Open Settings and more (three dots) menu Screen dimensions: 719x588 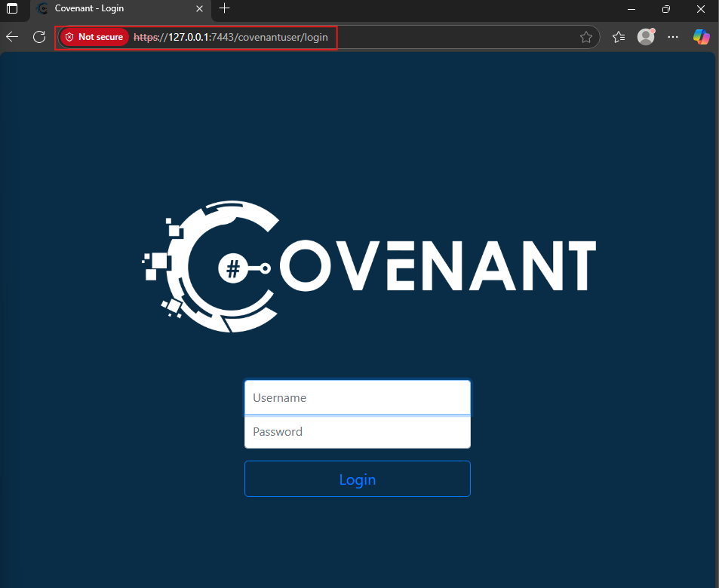pos(673,37)
